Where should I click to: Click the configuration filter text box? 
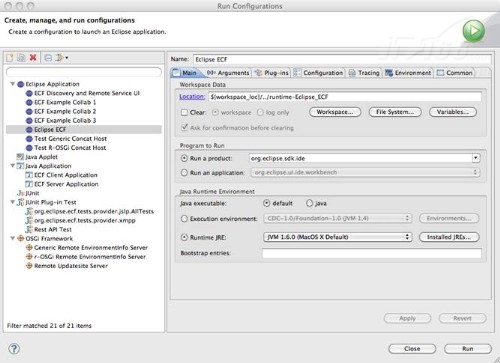point(84,72)
